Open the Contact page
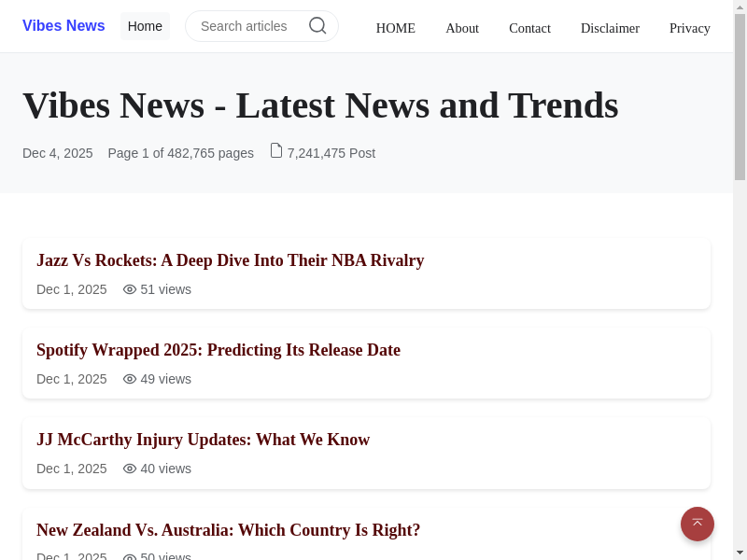The image size is (747, 560). click(x=529, y=28)
